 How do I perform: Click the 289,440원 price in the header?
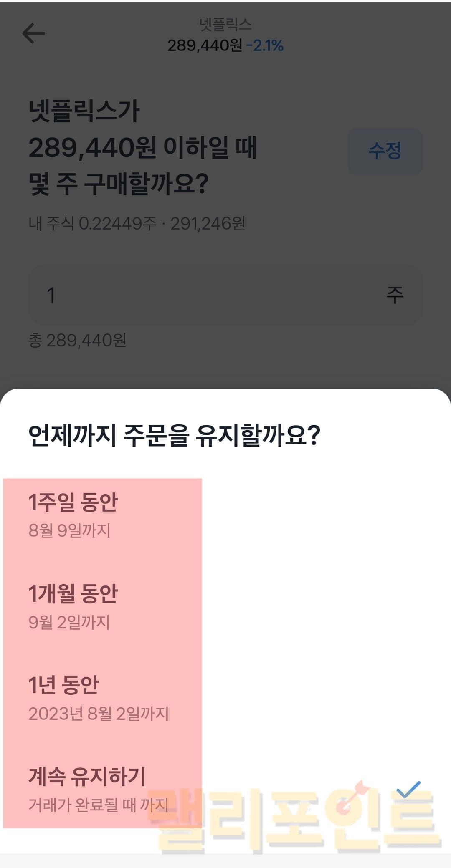click(205, 46)
